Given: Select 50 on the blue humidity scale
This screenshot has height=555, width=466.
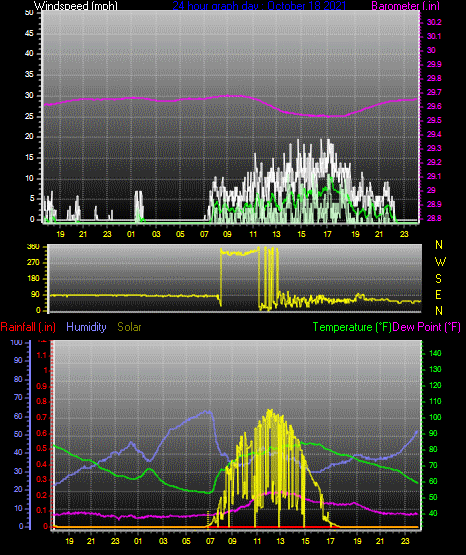Looking at the screenshot, I should coord(18,435).
